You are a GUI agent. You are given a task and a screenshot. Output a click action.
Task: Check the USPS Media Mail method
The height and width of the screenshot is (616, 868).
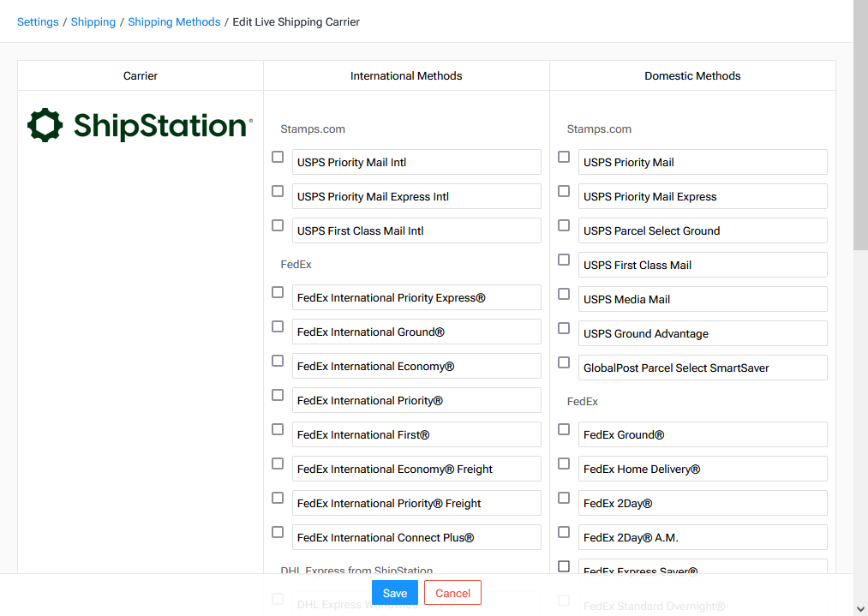click(x=564, y=294)
